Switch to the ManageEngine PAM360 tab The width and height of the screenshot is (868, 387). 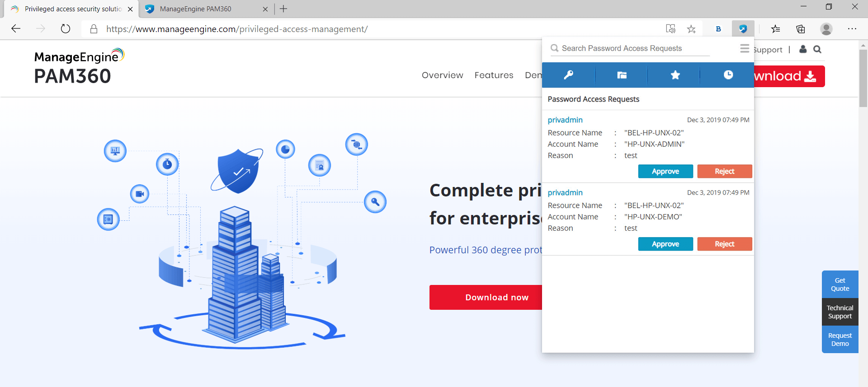[206, 9]
